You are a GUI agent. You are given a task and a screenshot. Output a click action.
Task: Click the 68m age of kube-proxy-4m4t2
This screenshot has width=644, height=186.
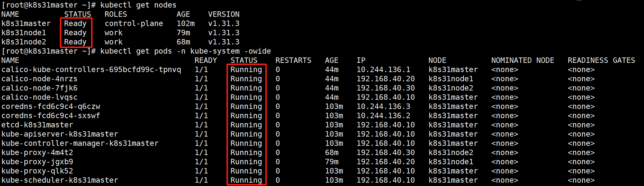coord(332,152)
